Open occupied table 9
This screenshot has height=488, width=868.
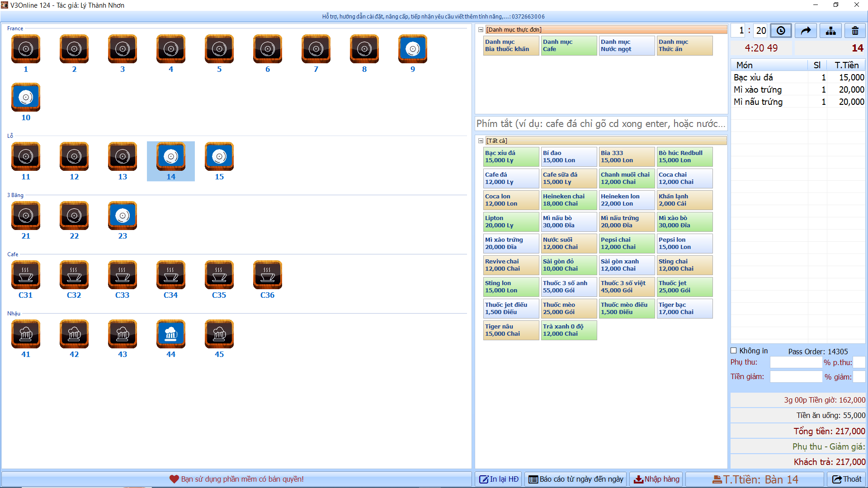413,49
